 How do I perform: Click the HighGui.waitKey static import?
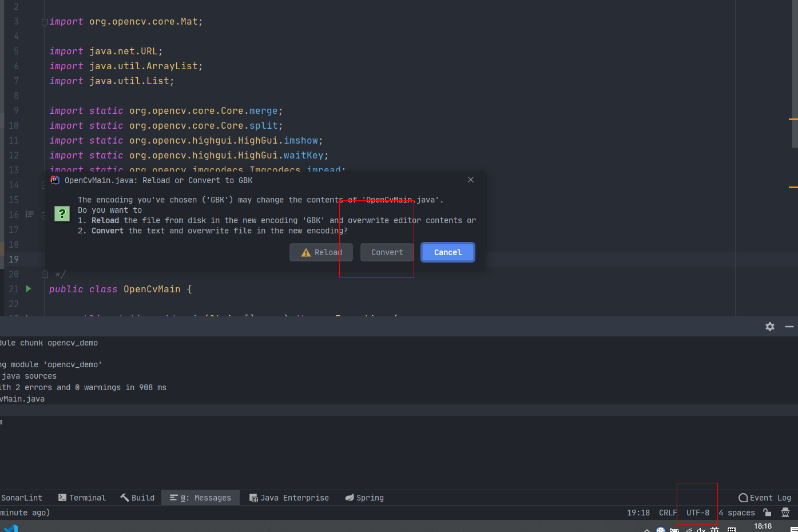tap(189, 155)
